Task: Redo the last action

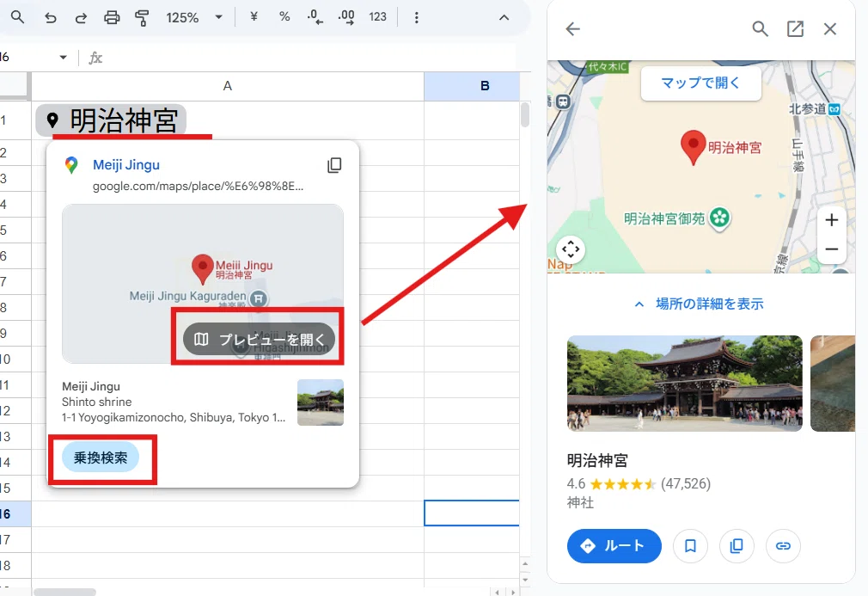Action: click(x=81, y=18)
